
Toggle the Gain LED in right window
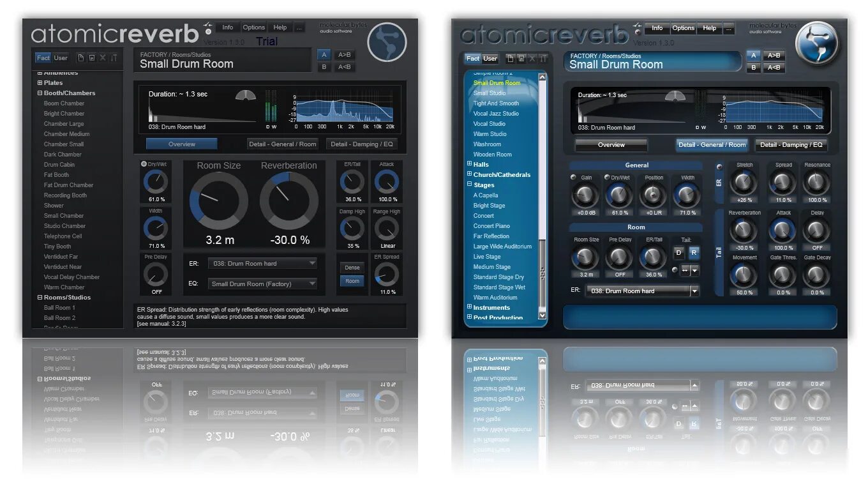[573, 178]
